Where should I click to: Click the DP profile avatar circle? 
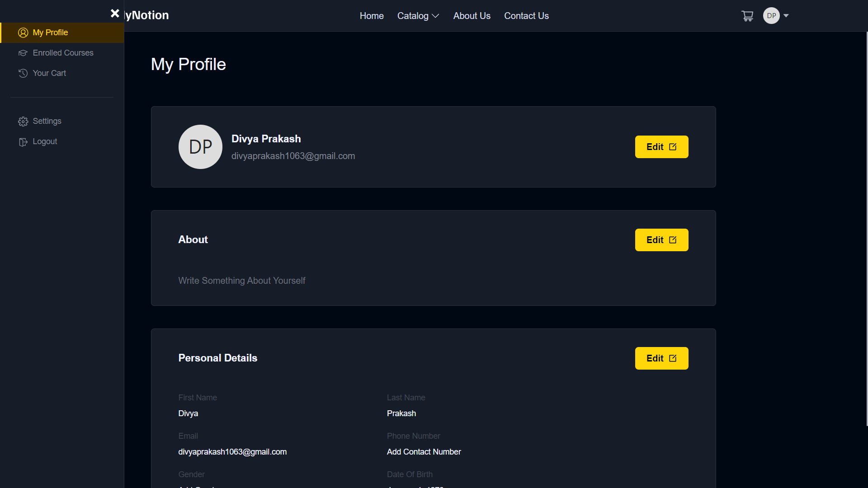pos(772,15)
